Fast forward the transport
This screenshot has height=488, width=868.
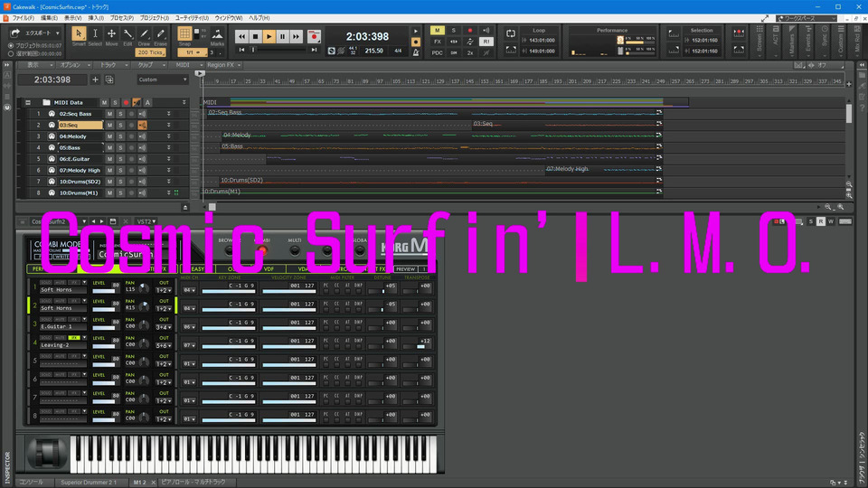[297, 36]
